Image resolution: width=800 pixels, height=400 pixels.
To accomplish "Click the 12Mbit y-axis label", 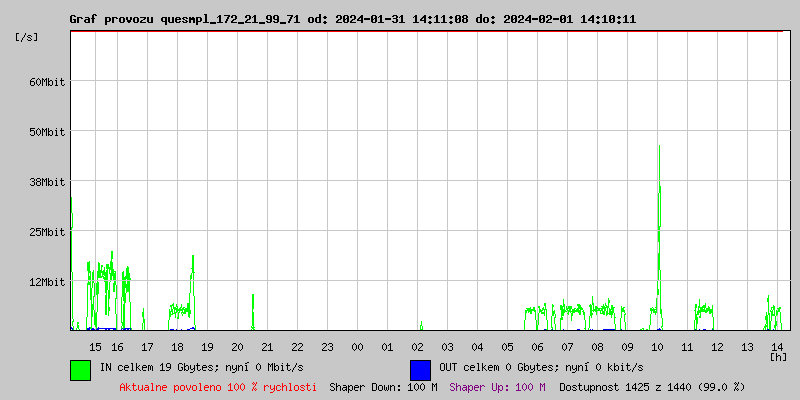I will click(x=47, y=282).
